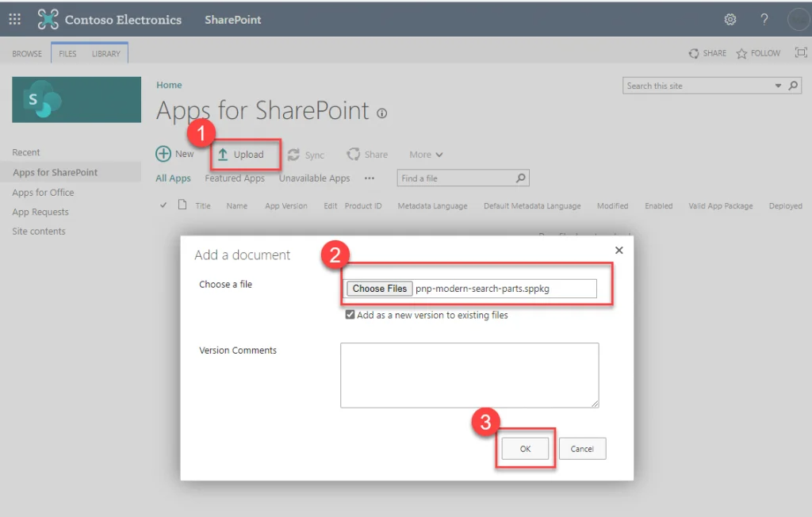The image size is (812, 517).
Task: Click the Sync toolbar icon
Action: tap(293, 155)
